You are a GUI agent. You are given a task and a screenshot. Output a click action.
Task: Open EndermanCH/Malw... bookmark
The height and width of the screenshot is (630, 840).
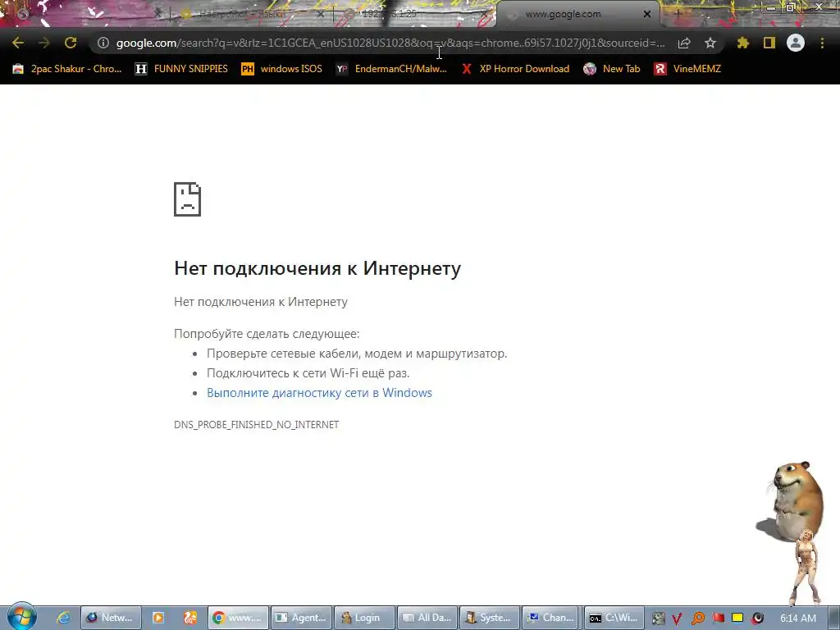(391, 69)
